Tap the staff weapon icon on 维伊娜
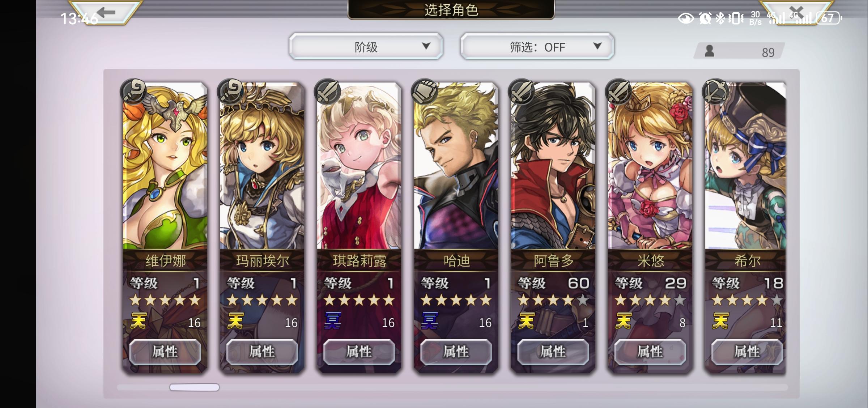Image resolution: width=868 pixels, height=408 pixels. tap(133, 92)
